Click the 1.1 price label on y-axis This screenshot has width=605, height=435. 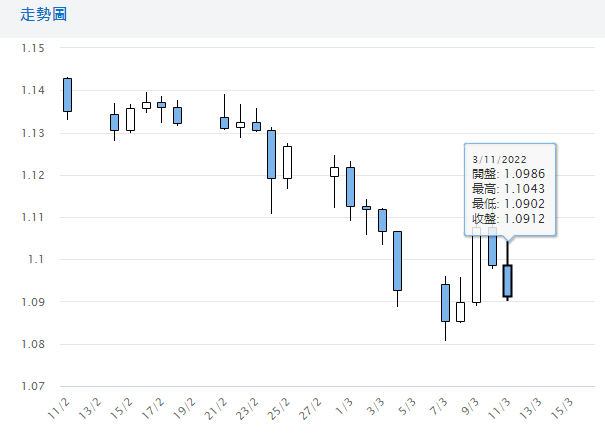point(36,260)
